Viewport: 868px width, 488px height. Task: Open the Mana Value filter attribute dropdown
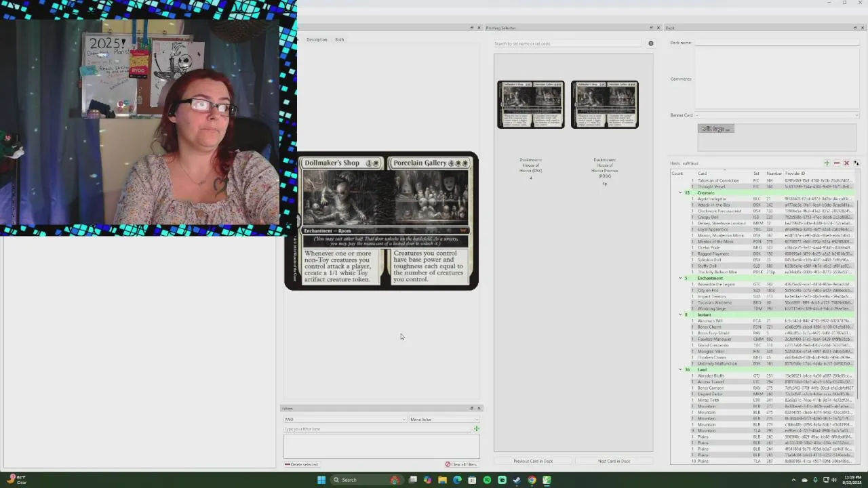click(444, 420)
